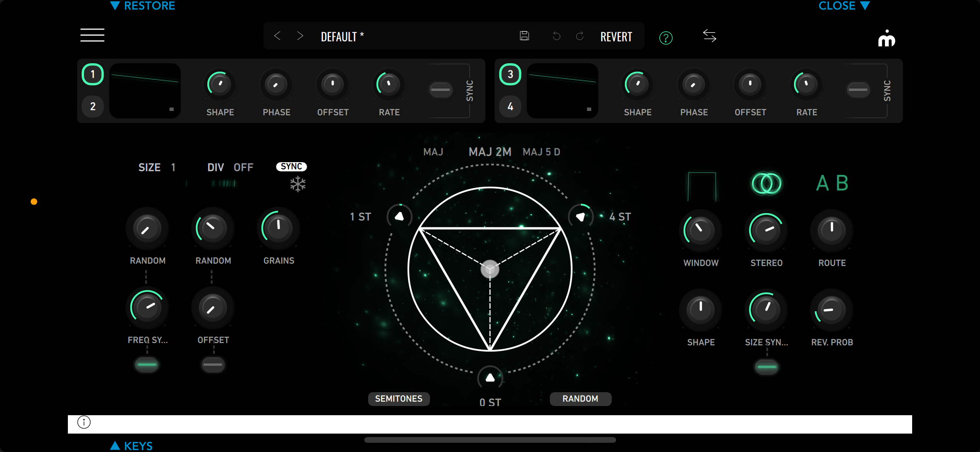Toggle the switch below FREQ SY knob
The width and height of the screenshot is (980, 452).
tap(147, 364)
